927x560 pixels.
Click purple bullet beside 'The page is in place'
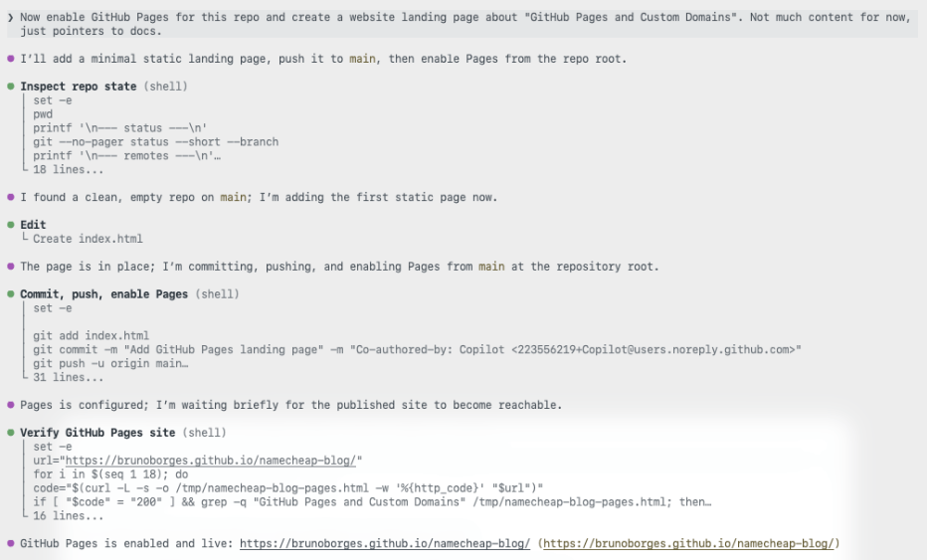point(11,267)
